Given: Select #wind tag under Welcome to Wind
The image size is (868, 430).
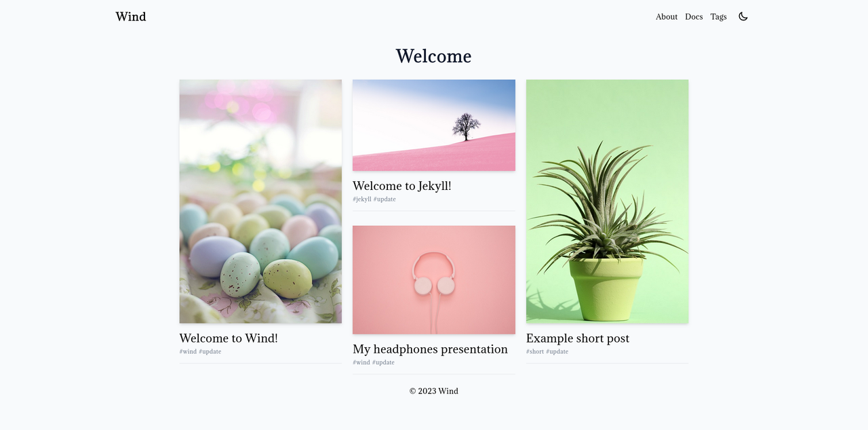Looking at the screenshot, I should click(x=188, y=351).
